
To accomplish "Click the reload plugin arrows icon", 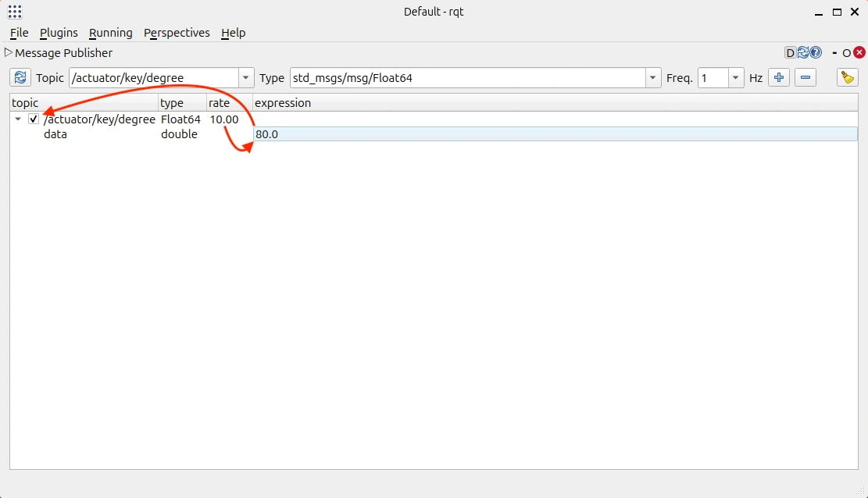I will point(802,52).
